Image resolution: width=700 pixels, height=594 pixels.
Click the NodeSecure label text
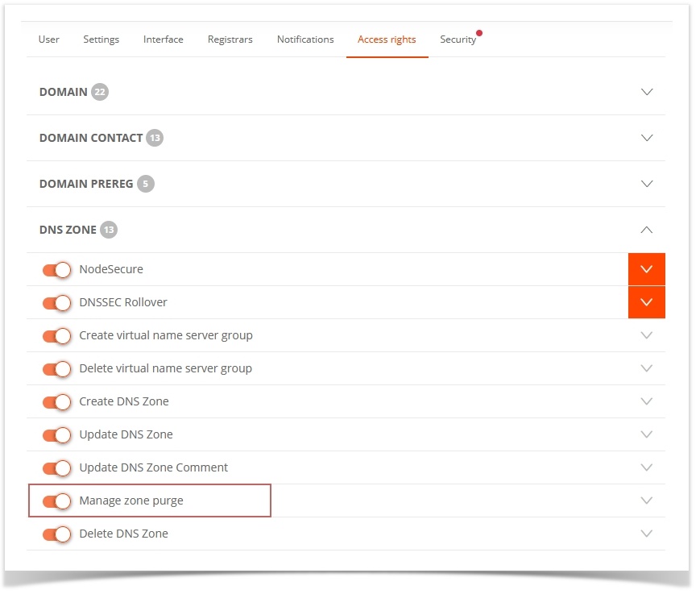pos(111,269)
